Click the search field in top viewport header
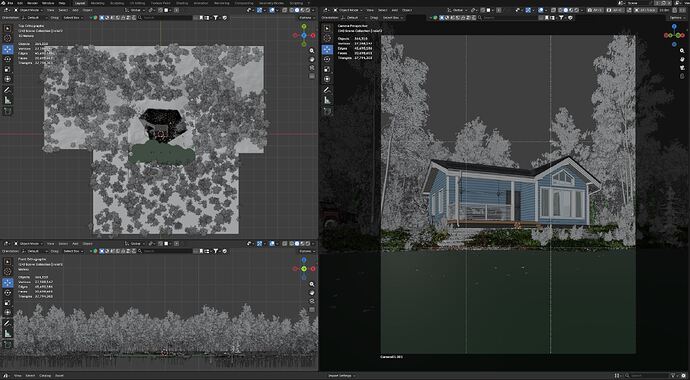The width and height of the screenshot is (690, 380). point(165,18)
